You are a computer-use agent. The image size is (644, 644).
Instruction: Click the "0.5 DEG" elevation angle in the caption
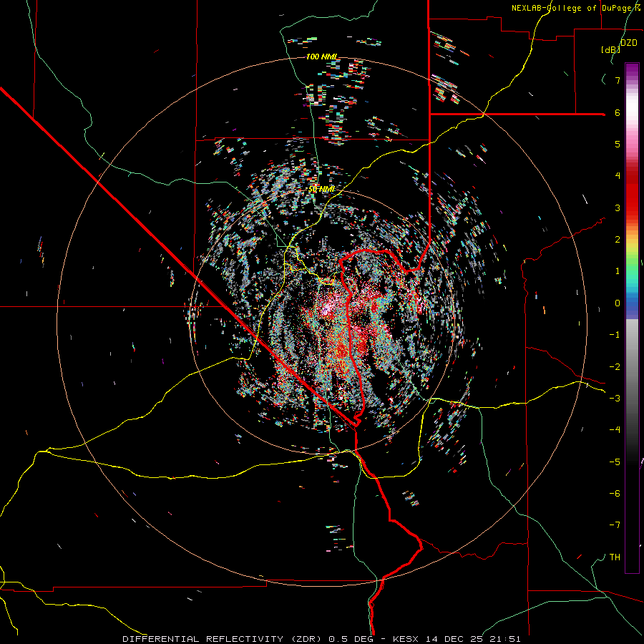click(x=351, y=639)
